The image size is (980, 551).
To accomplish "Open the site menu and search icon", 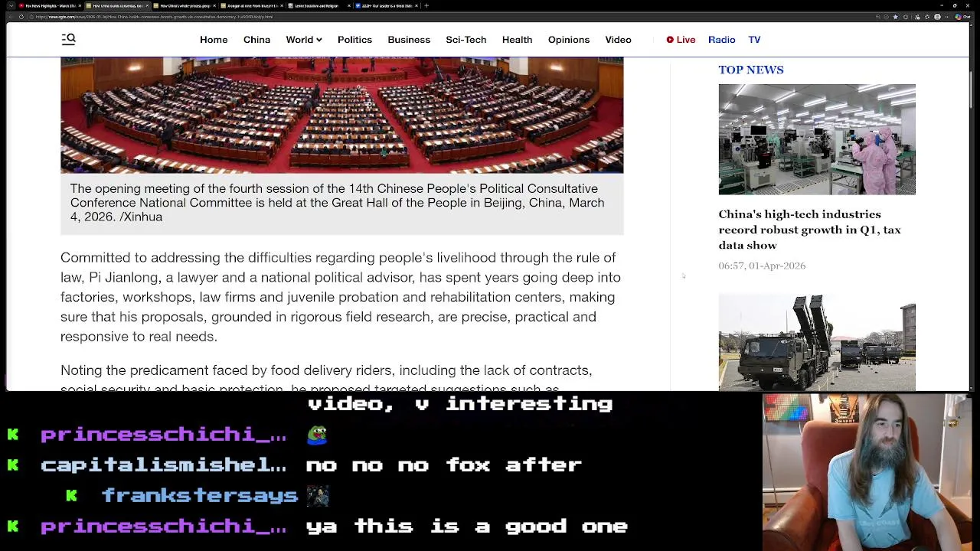I will point(68,39).
